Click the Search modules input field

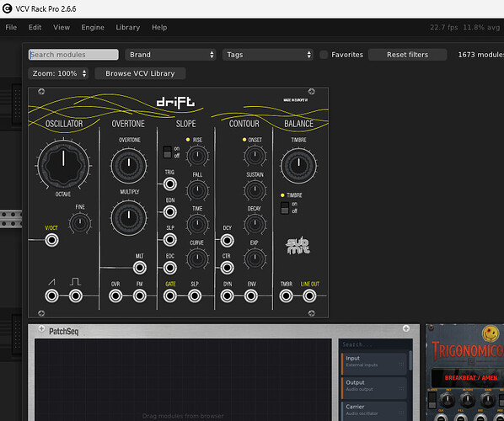(73, 55)
